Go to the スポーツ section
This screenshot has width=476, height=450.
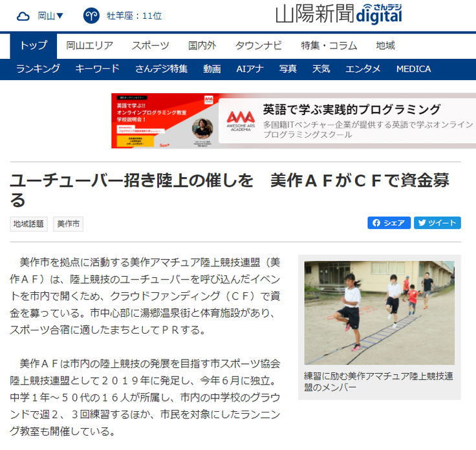(151, 46)
